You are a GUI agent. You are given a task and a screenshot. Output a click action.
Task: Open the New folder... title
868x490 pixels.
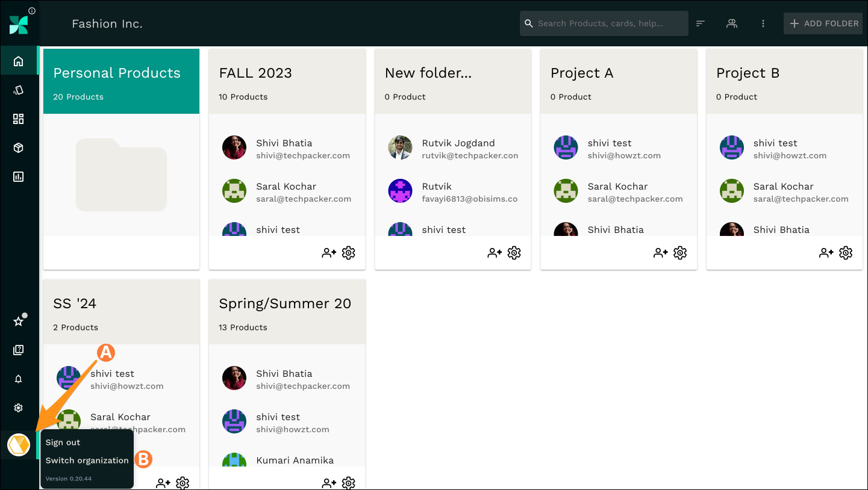(x=428, y=73)
